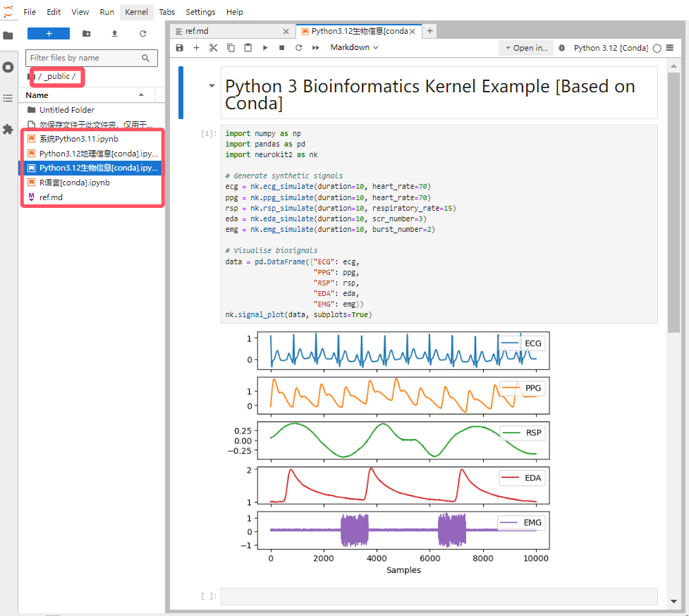Enable the debugger with bug icon
689x616 pixels.
click(x=561, y=48)
